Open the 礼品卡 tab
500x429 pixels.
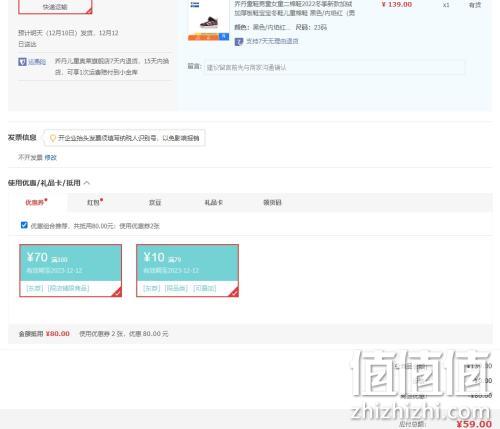click(x=214, y=202)
